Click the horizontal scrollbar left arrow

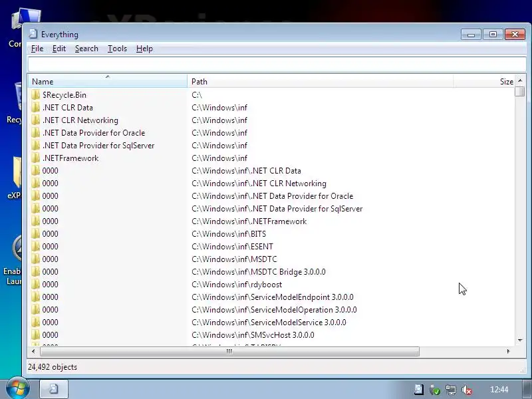point(33,351)
